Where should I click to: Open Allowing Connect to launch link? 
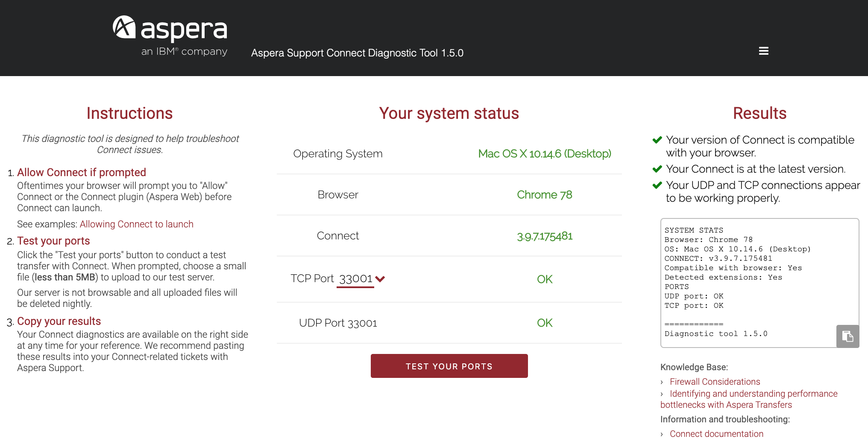136,224
